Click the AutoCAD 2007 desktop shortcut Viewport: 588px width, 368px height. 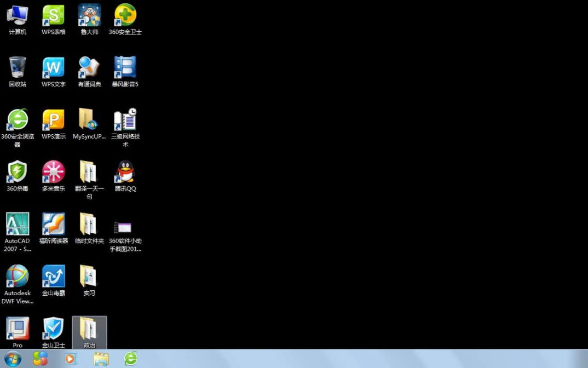pos(18,224)
